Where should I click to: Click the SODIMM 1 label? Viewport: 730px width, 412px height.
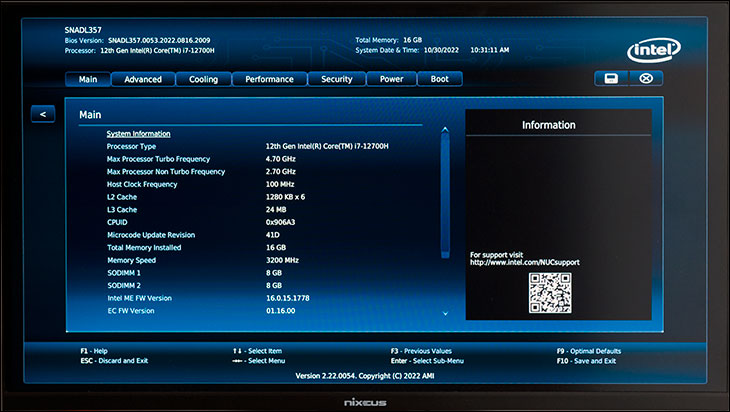point(124,273)
